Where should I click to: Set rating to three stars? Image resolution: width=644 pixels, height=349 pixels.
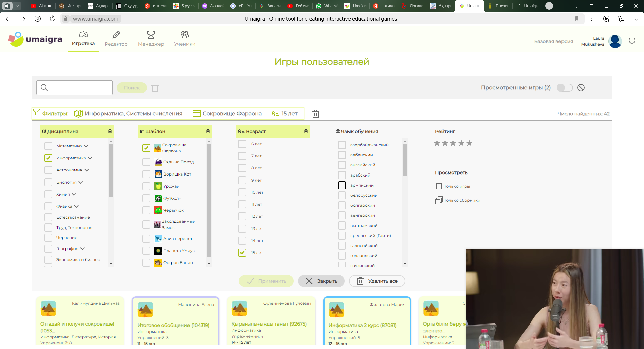tap(453, 143)
